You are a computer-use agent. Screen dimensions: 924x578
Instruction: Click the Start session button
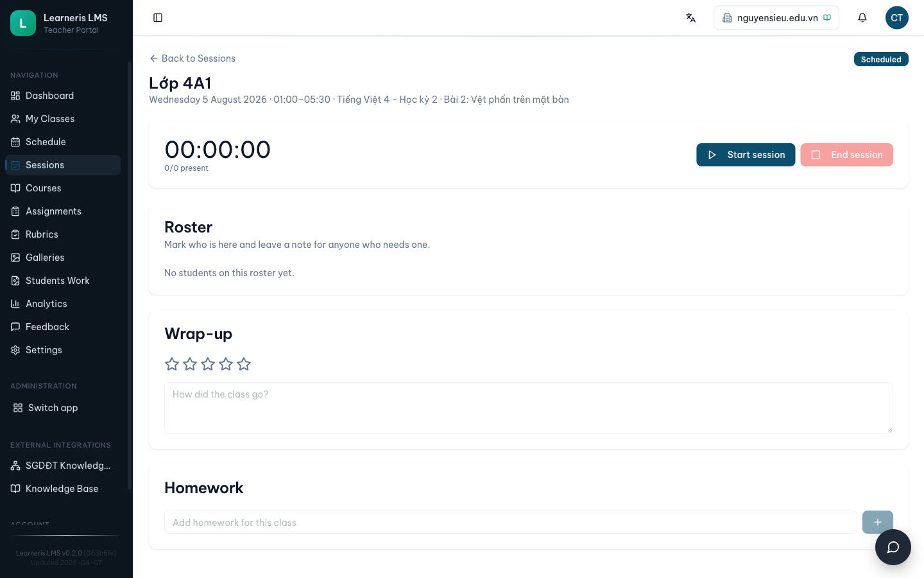(x=746, y=155)
